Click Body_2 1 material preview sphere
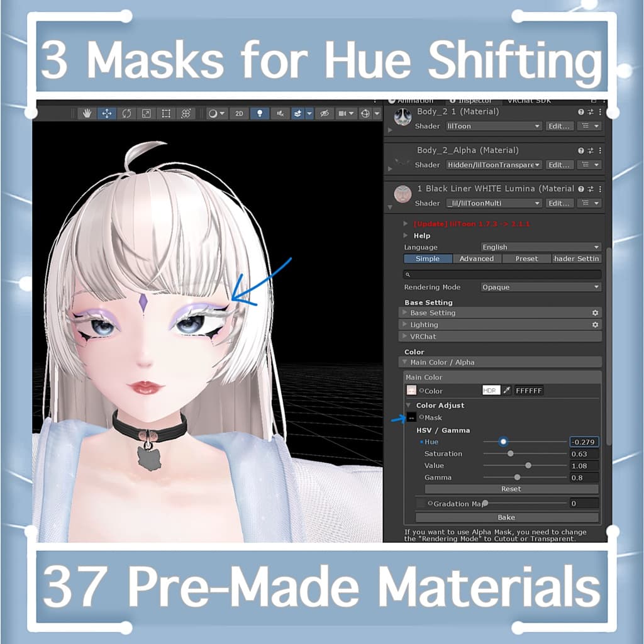 tap(402, 118)
